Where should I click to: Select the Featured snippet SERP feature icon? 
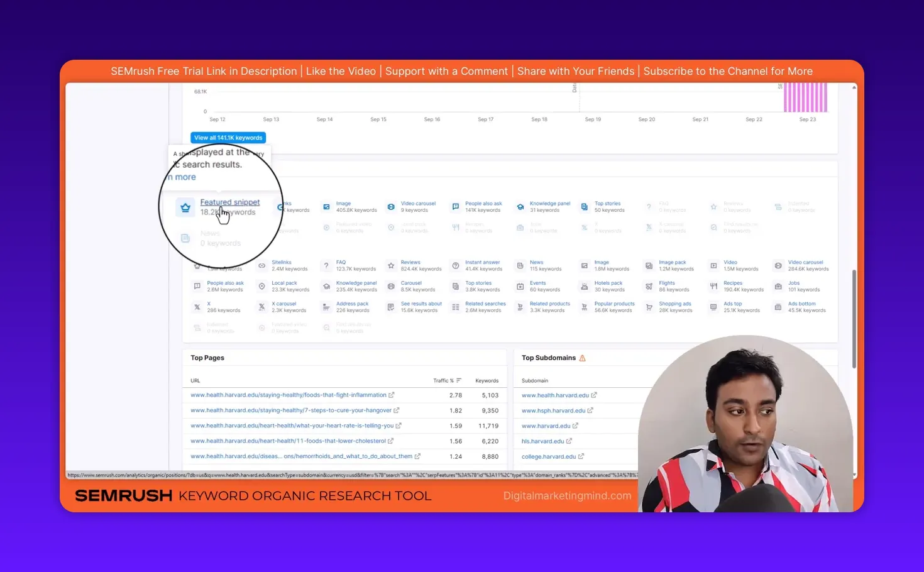[x=185, y=207]
